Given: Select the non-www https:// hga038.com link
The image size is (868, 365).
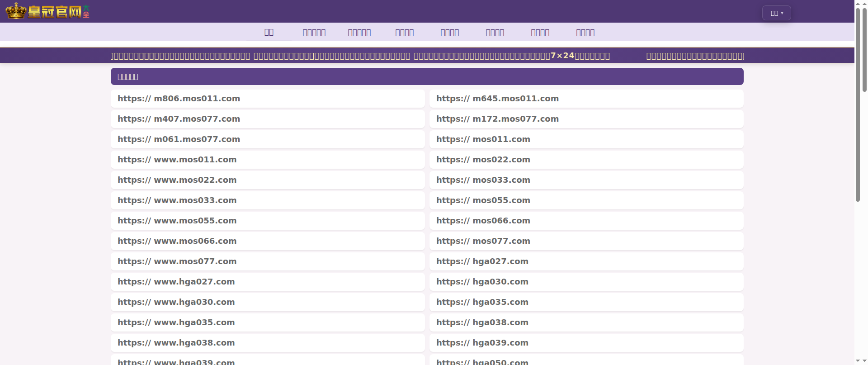Looking at the screenshot, I should pos(586,322).
